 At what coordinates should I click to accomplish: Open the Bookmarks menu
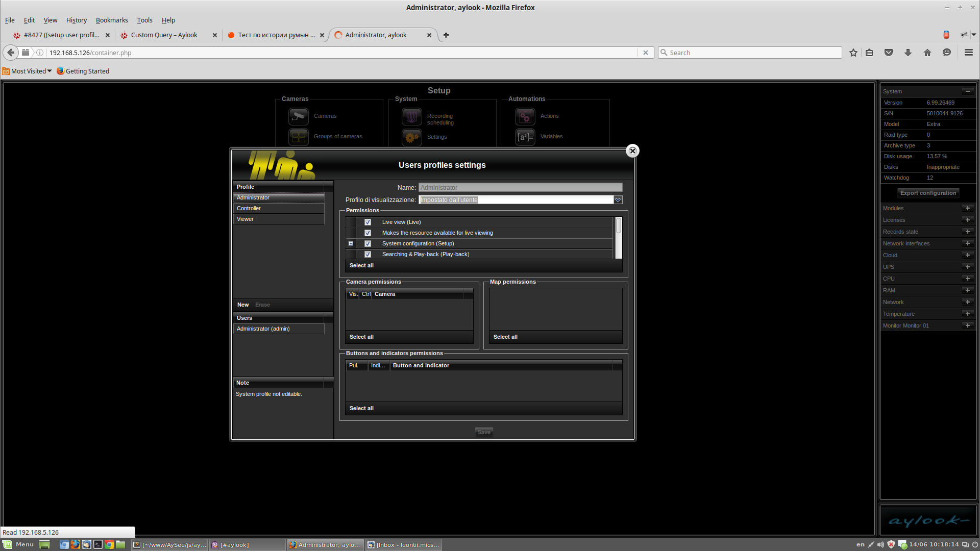click(x=112, y=20)
